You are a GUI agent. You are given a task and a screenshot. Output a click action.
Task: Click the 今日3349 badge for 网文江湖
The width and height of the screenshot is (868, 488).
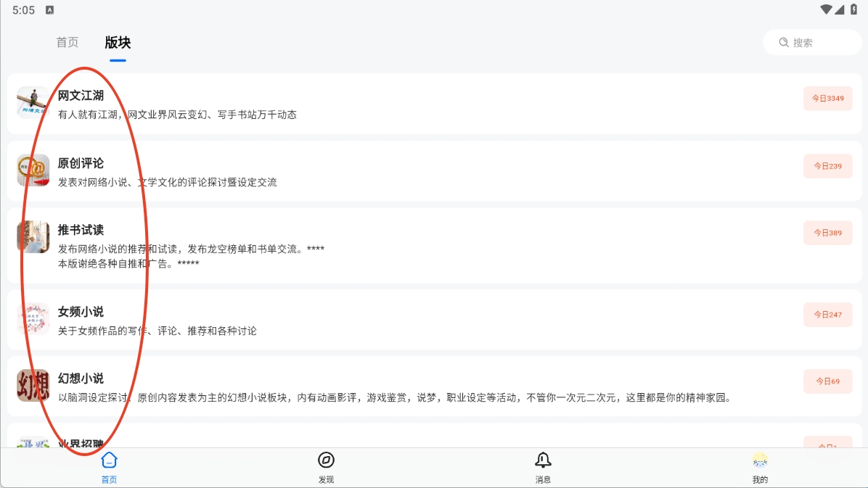(x=827, y=99)
